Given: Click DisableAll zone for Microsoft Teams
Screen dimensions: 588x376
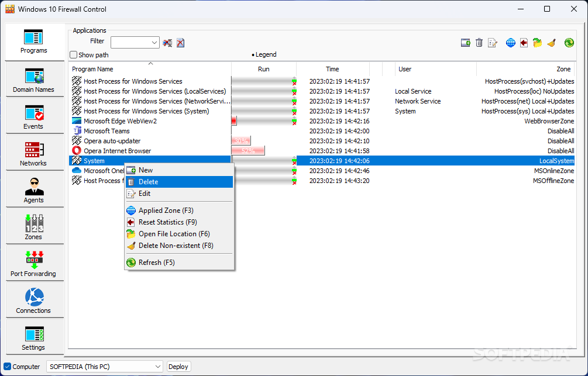Looking at the screenshot, I should [x=561, y=131].
